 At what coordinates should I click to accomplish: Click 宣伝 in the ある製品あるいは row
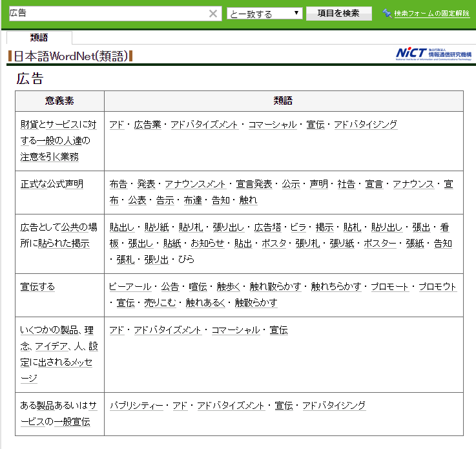tap(284, 405)
